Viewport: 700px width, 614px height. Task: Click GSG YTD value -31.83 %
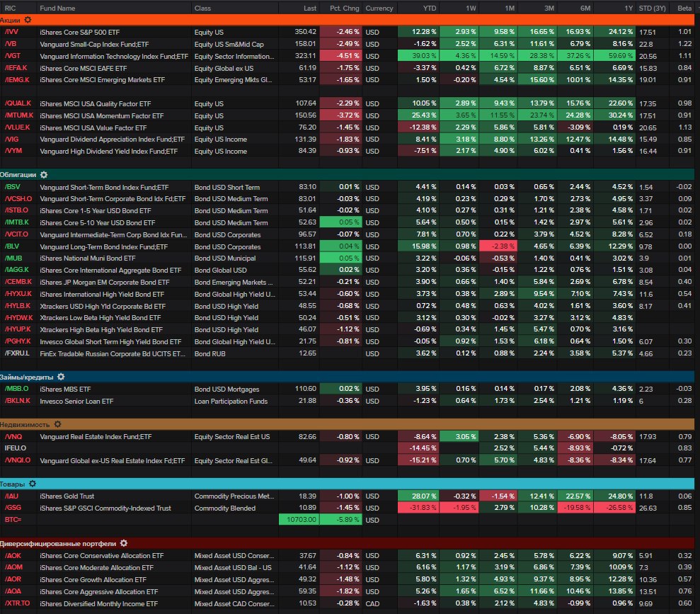(x=418, y=508)
